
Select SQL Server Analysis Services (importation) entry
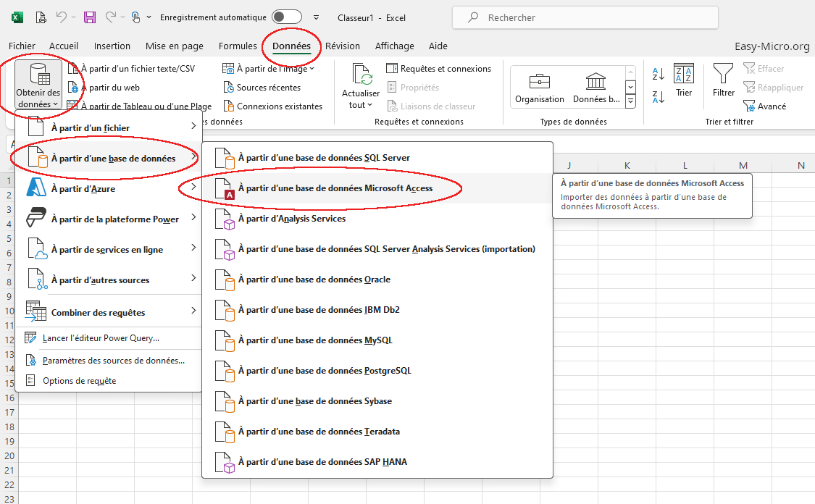pos(377,249)
